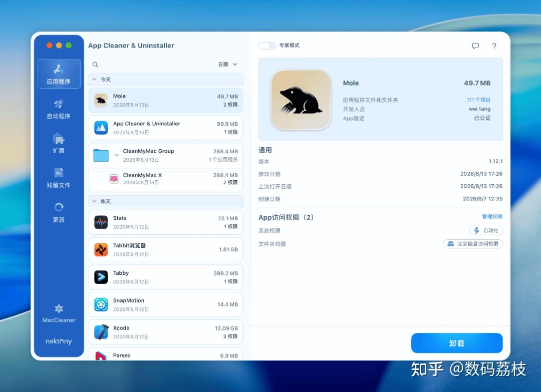Click the rocket 启动程序 icon
Image resolution: width=541 pixels, height=392 pixels.
[59, 104]
